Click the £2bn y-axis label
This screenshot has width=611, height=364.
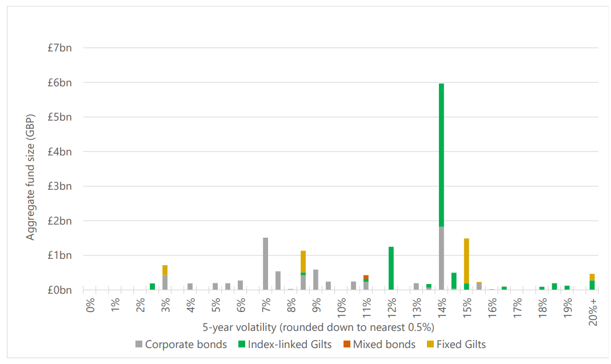pos(59,221)
